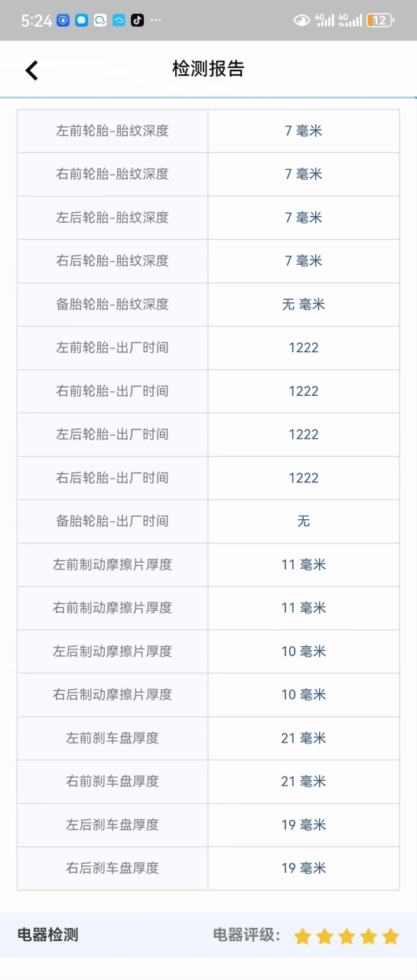Viewport: 417px width, 980px height.
Task: Tap the 左前轮胎-出厂时间 value 1222
Action: [x=304, y=348]
